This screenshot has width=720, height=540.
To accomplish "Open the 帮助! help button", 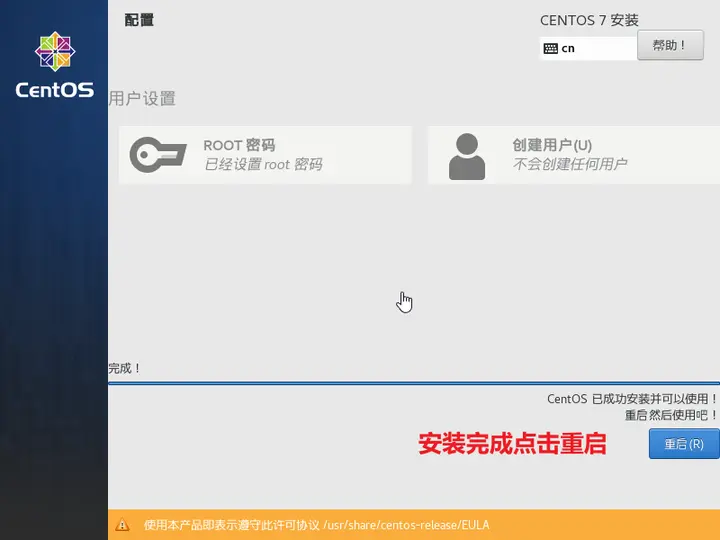I will pos(670,45).
